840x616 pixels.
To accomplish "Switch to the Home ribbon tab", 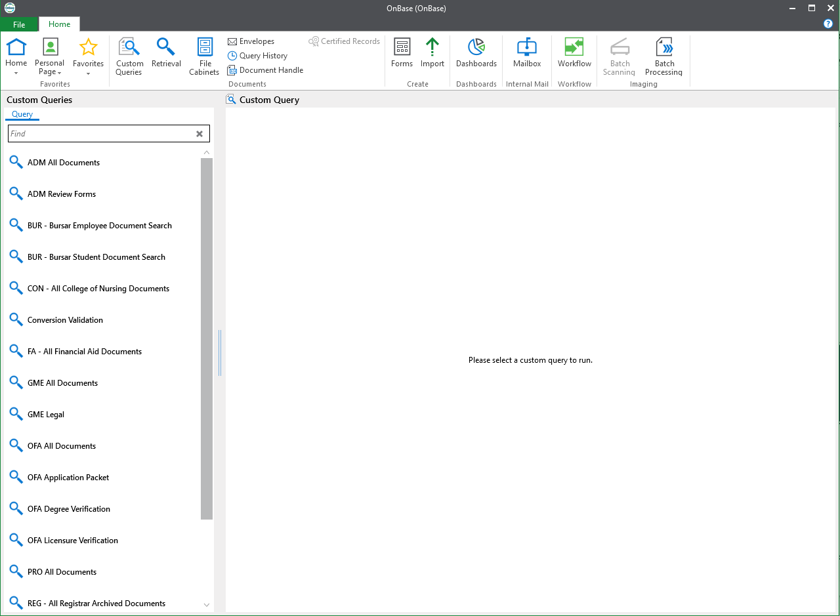I will (59, 24).
